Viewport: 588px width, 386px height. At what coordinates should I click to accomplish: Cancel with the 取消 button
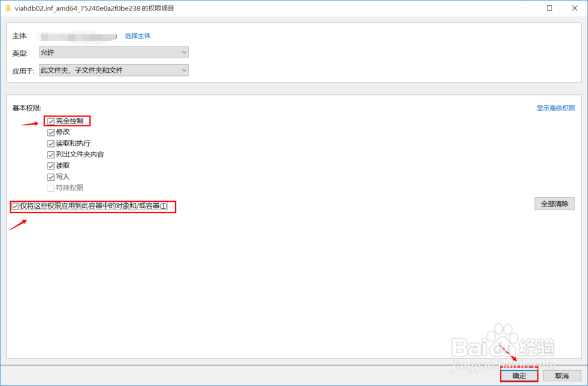[x=562, y=375]
